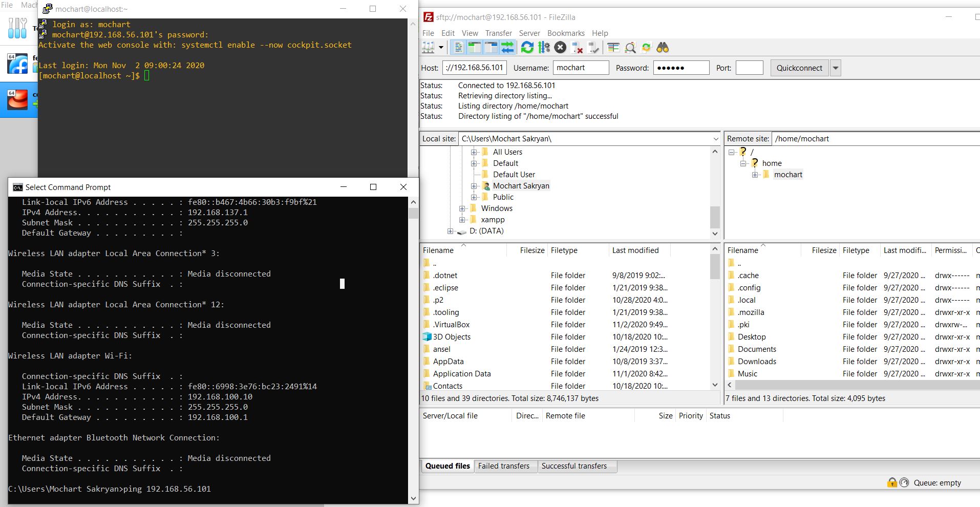Expand xampp folder in local tree
This screenshot has width=980, height=507.
[462, 220]
